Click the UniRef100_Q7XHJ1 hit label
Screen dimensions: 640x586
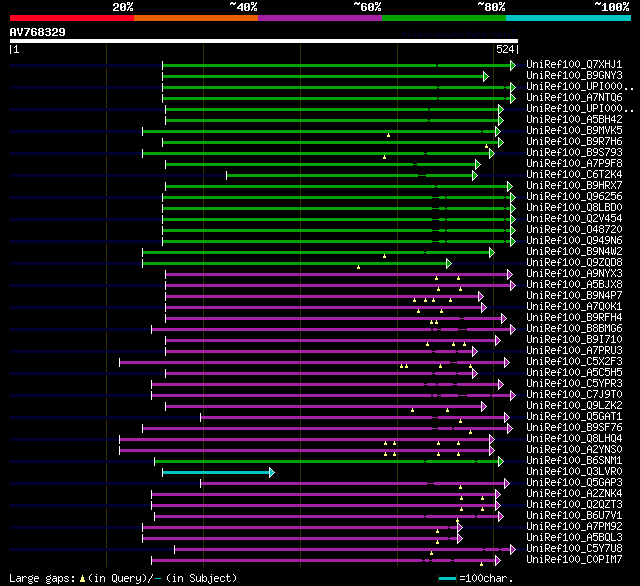pyautogui.click(x=574, y=64)
